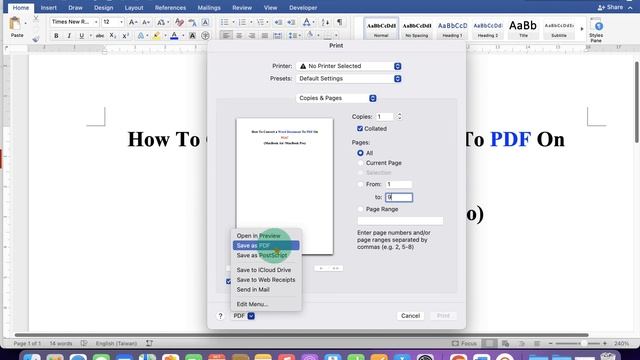Choose Send in Mail menu item

tap(266, 289)
